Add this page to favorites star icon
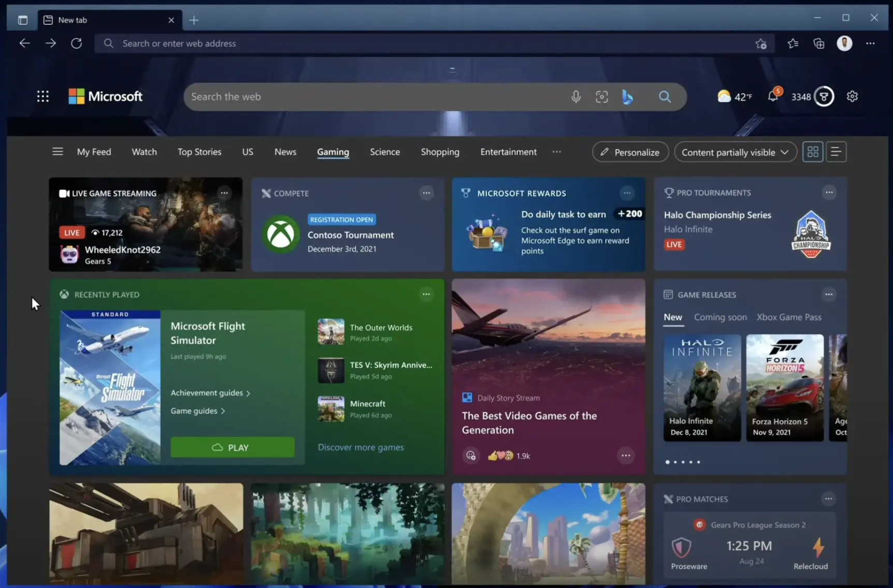893x588 pixels. (761, 43)
